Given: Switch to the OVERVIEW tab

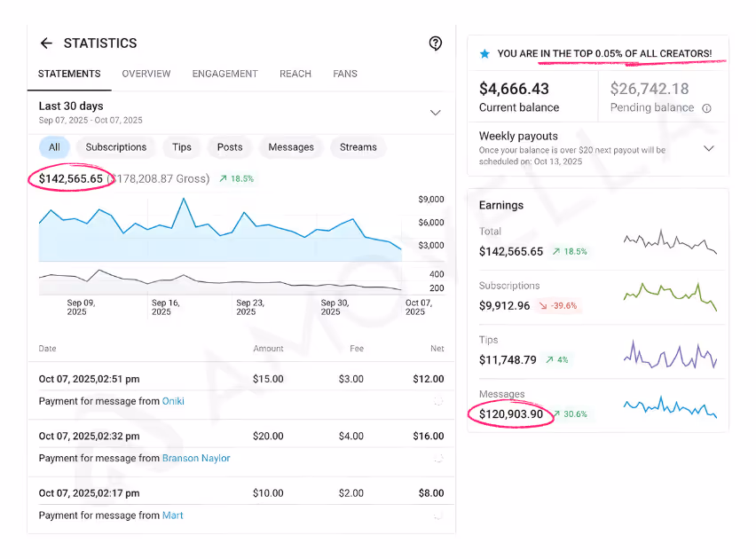Looking at the screenshot, I should tap(146, 74).
